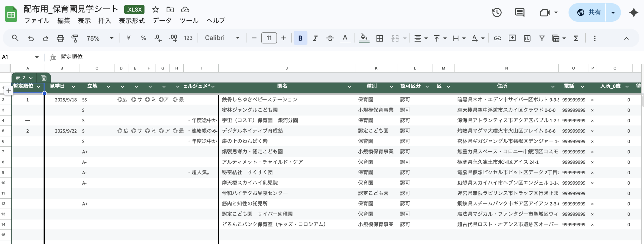
Task: Open the text color picker
Action: click(x=345, y=38)
